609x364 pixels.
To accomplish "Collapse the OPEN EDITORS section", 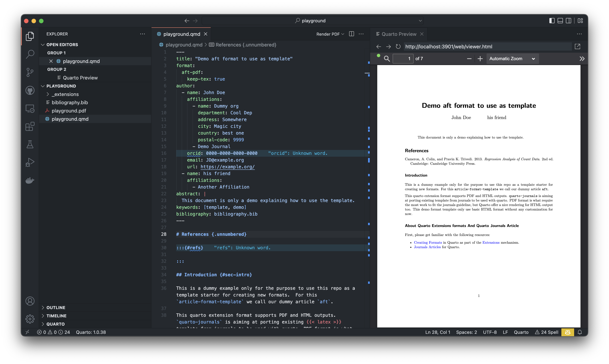I will [x=43, y=45].
